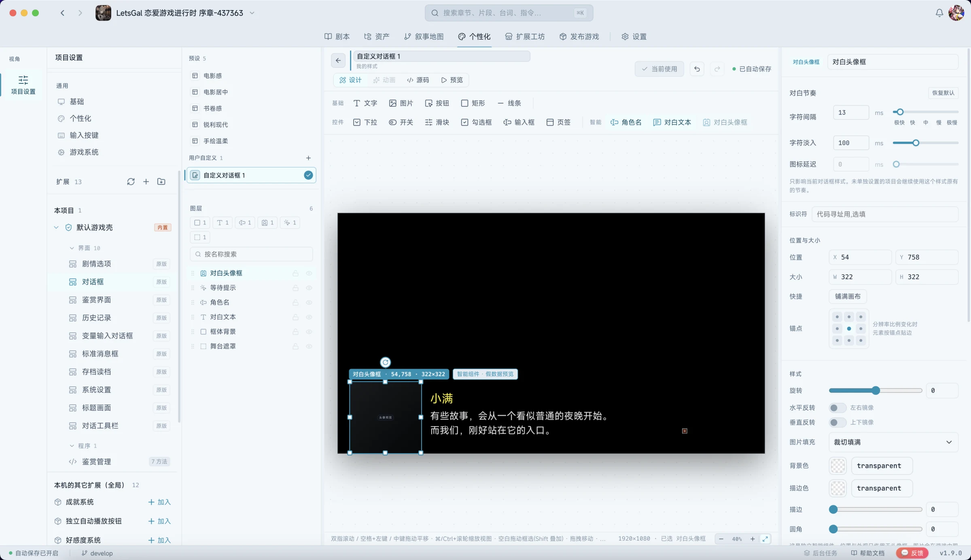Click the rotate handle above avatar frame
Viewport: 971px width, 560px height.
[385, 362]
